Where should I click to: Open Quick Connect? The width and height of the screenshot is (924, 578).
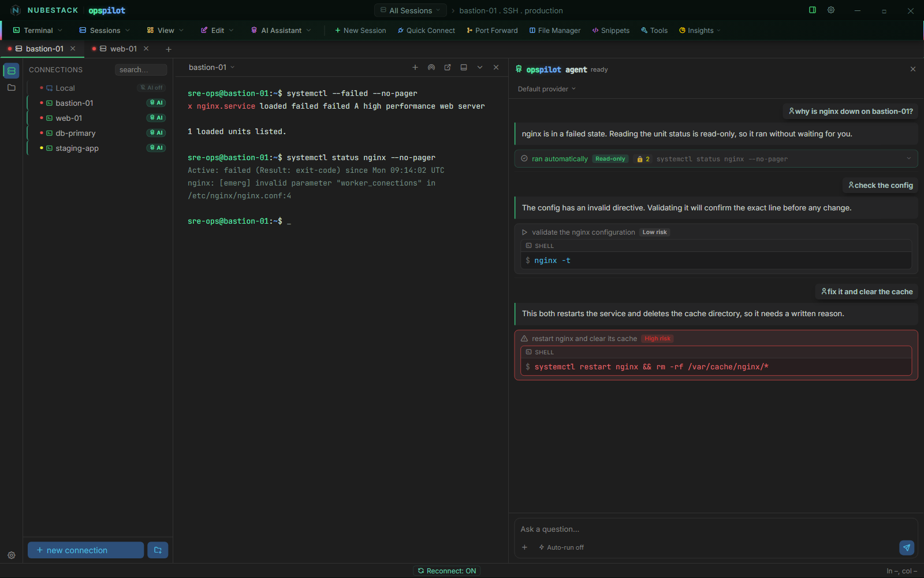tap(426, 31)
